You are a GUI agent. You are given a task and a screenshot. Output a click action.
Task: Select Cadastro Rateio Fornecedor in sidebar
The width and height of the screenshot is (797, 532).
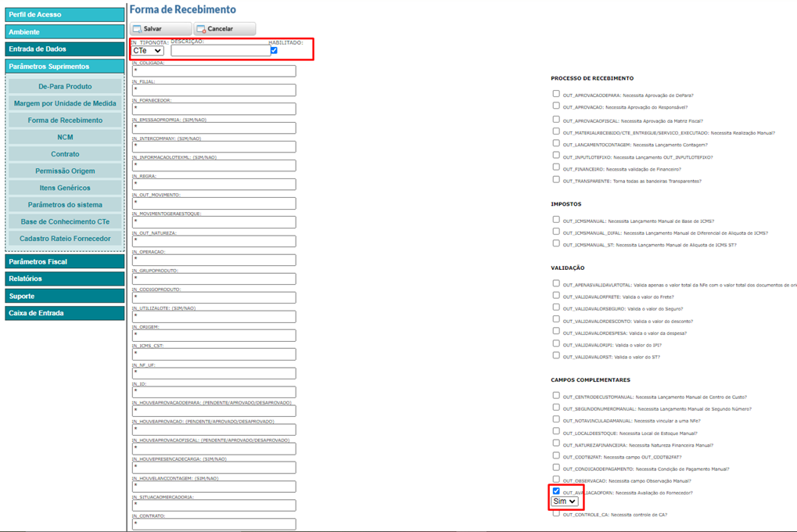point(65,239)
